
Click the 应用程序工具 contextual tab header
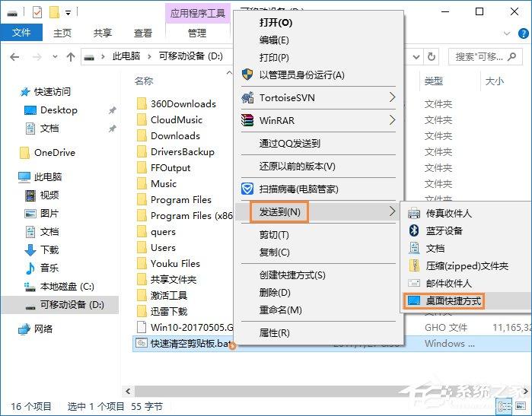(197, 13)
